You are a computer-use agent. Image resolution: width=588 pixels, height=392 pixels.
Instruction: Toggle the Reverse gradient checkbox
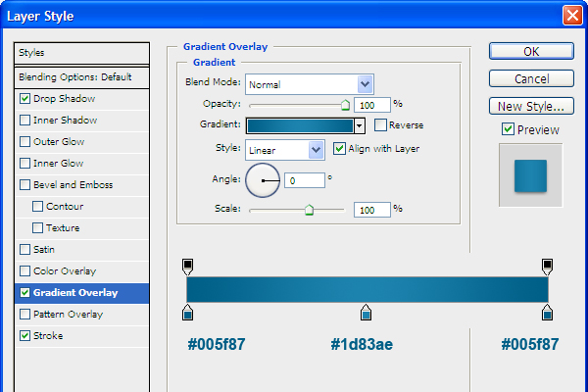(x=380, y=124)
